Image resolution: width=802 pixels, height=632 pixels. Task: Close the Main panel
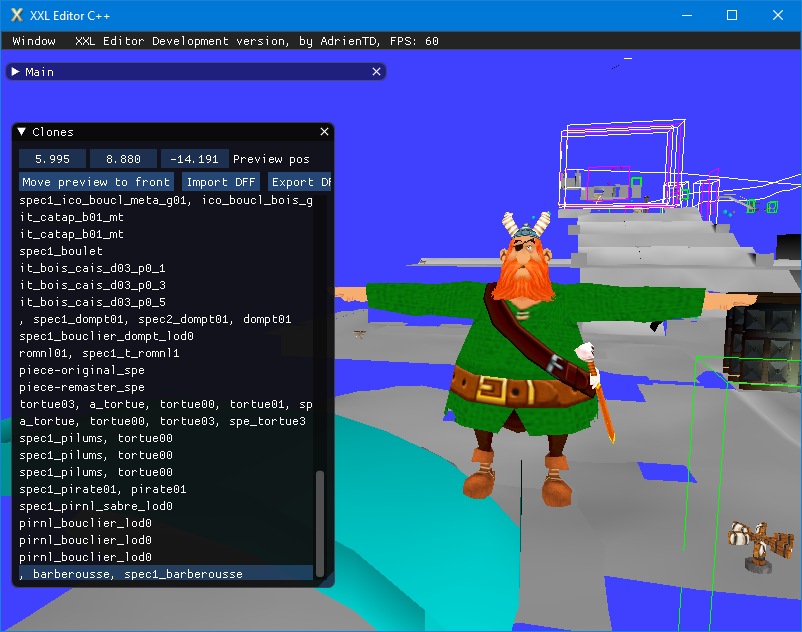[376, 72]
